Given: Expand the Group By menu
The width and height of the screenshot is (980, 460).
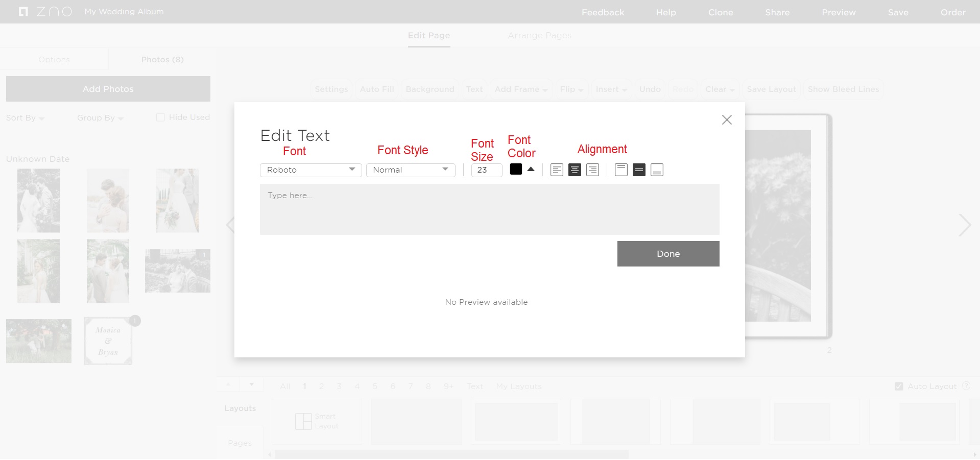Looking at the screenshot, I should click(x=100, y=118).
